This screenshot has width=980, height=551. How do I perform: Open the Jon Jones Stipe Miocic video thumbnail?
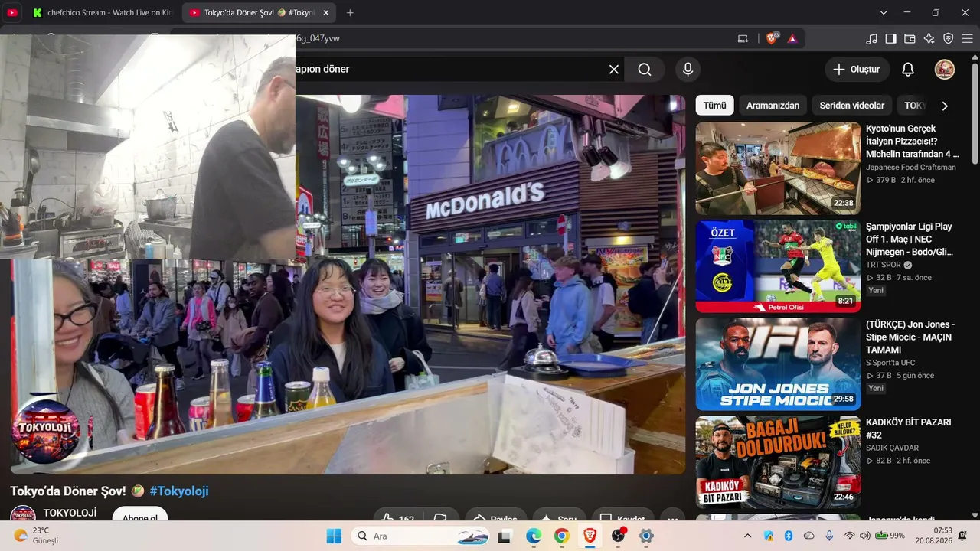click(x=778, y=364)
